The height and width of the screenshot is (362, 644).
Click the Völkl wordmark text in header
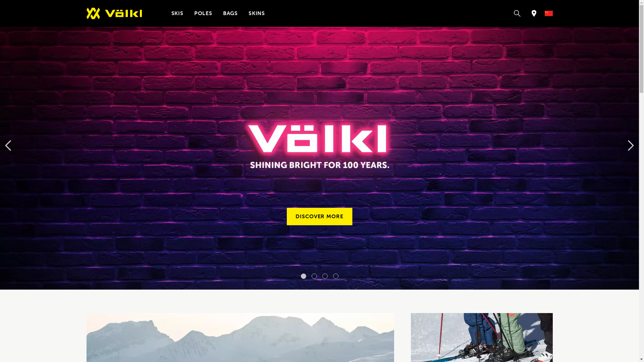123,13
